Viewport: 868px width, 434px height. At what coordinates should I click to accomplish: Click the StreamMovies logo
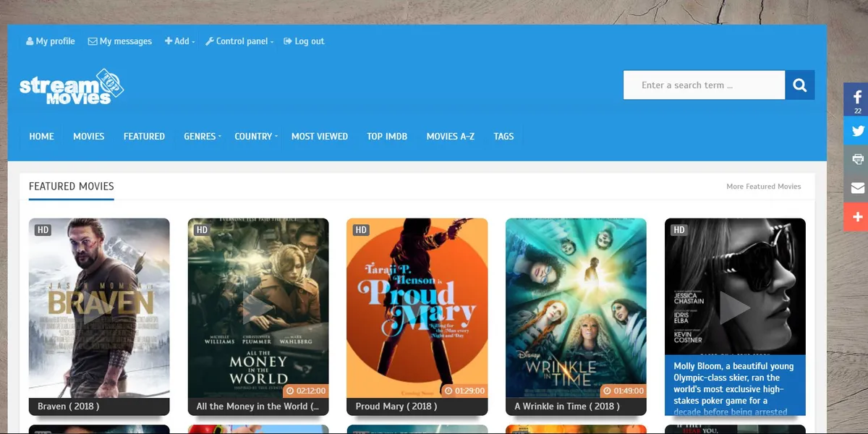point(71,86)
